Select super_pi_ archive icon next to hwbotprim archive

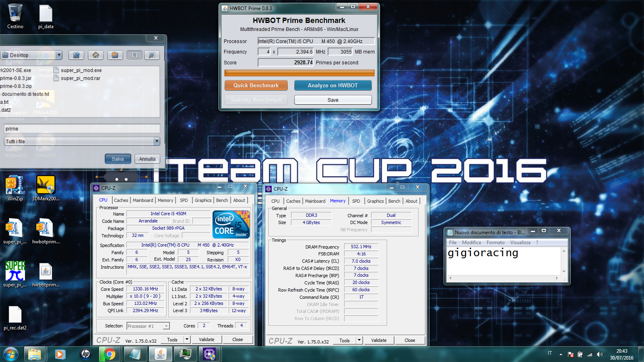pos(15,231)
